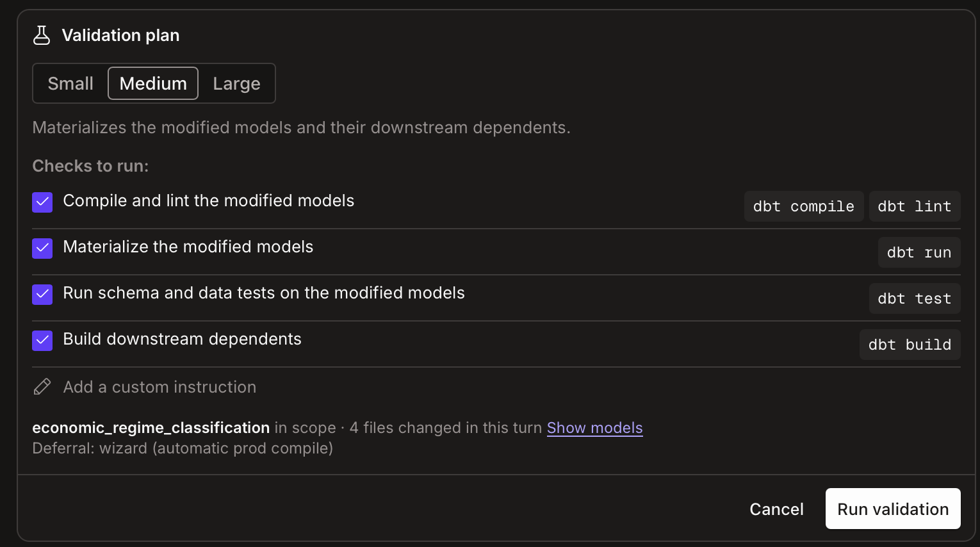Click the dbt build command tag

coord(910,345)
